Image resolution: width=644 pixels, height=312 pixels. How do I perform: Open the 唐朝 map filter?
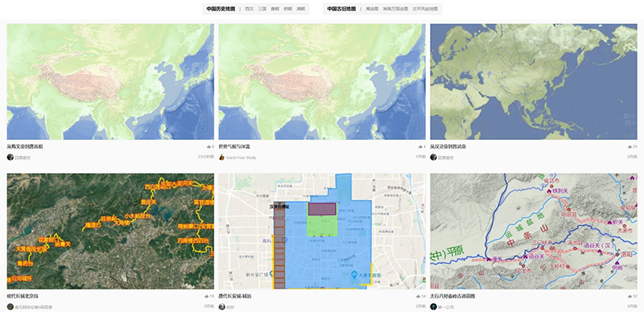[x=275, y=9]
